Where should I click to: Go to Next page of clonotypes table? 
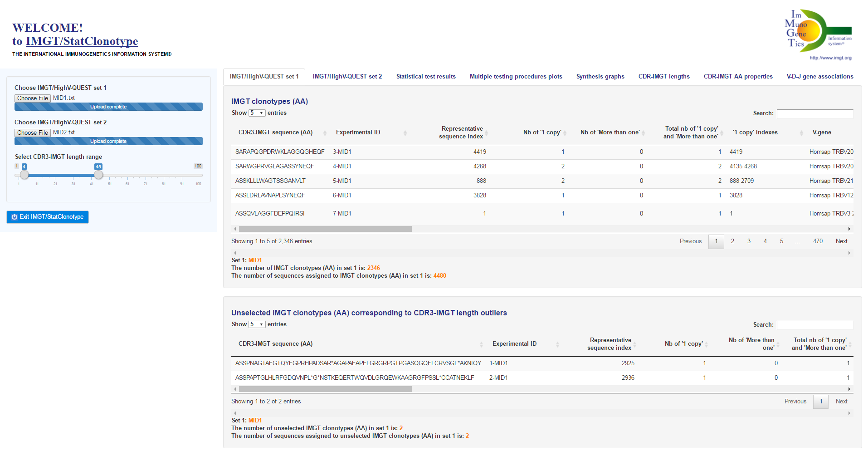[x=841, y=241]
